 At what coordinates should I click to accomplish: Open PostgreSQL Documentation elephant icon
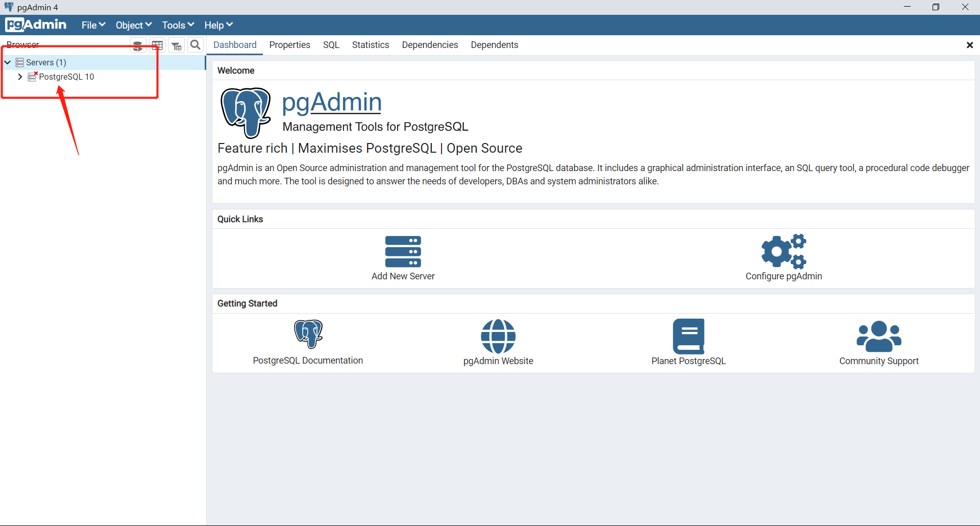coord(308,334)
